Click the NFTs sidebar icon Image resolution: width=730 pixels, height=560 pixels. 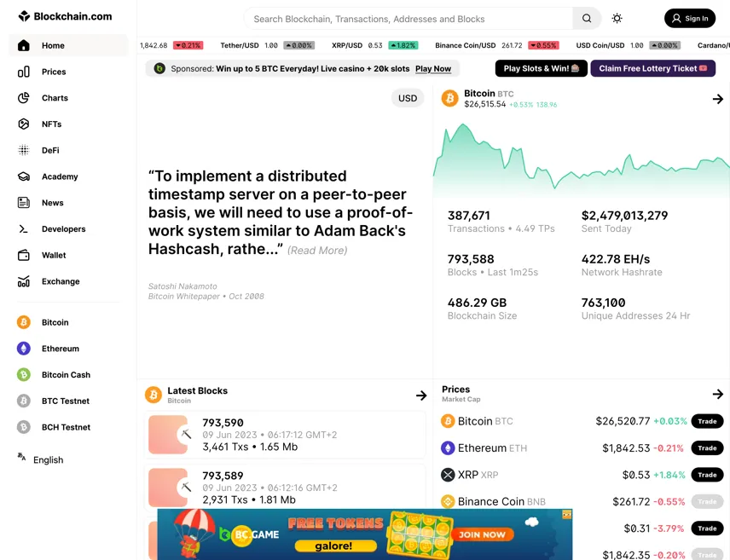pyautogui.click(x=24, y=124)
